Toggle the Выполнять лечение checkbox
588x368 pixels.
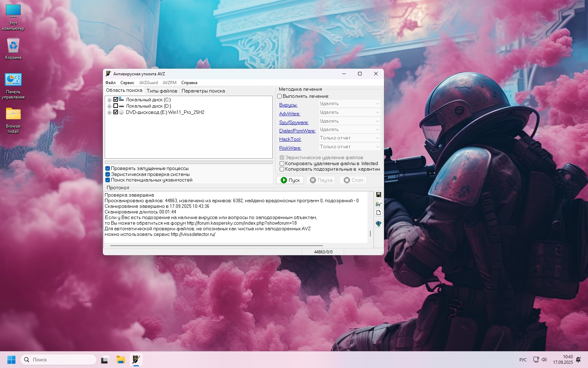pos(280,96)
